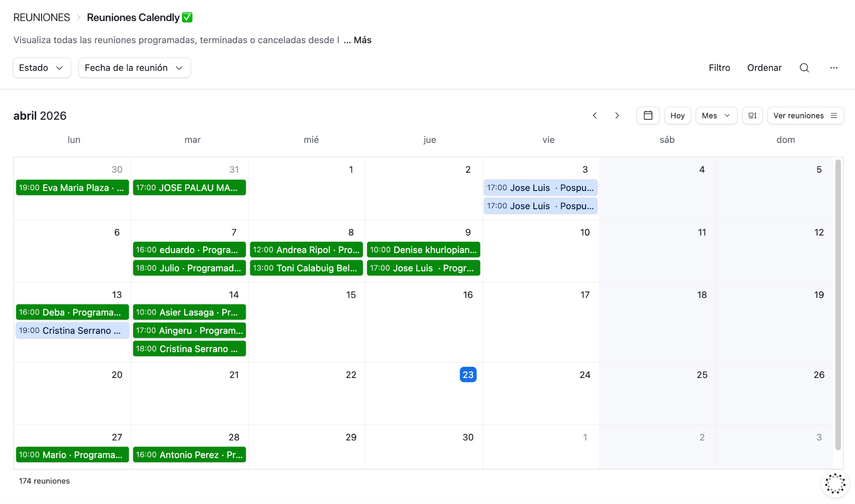
Task: Click the layout toggle icon beside Mes
Action: 752,115
